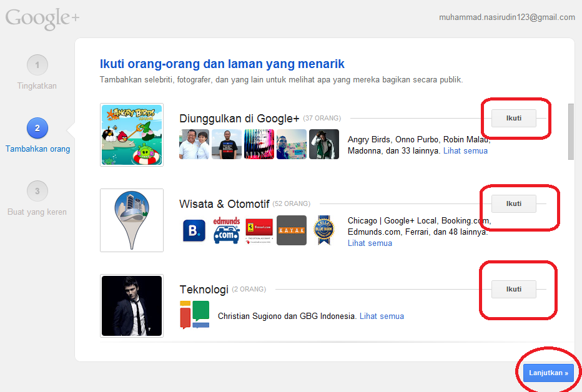Select the Edmunds.com car logo icon
The width and height of the screenshot is (582, 392).
tap(227, 231)
